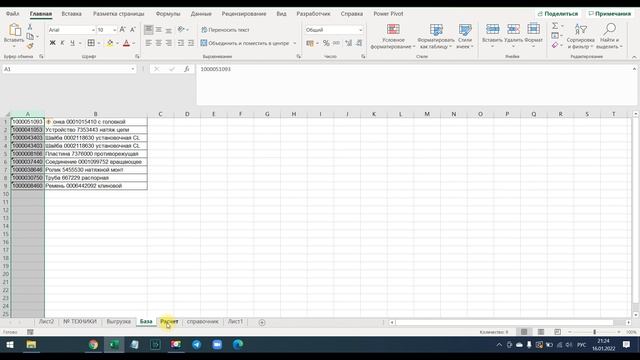Open Cell Styles (Стили ячеек)
The image size is (640, 360).
[465, 36]
